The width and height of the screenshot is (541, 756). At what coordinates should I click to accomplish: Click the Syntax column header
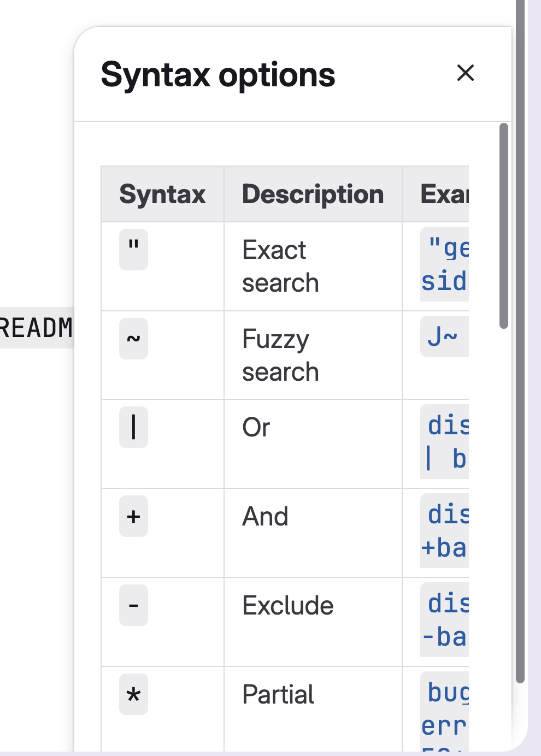point(162,194)
